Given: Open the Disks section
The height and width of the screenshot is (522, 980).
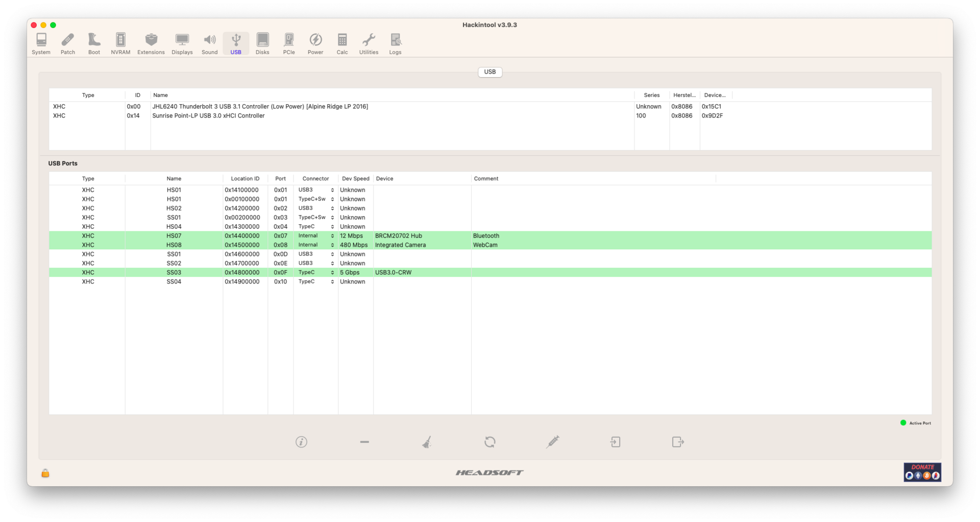Looking at the screenshot, I should tap(262, 44).
